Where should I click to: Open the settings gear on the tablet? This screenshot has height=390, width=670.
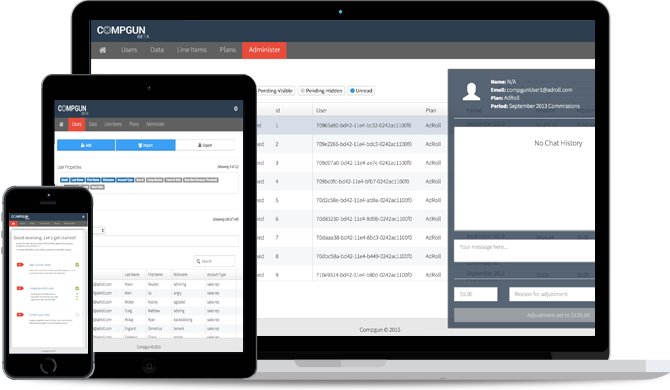(x=235, y=108)
